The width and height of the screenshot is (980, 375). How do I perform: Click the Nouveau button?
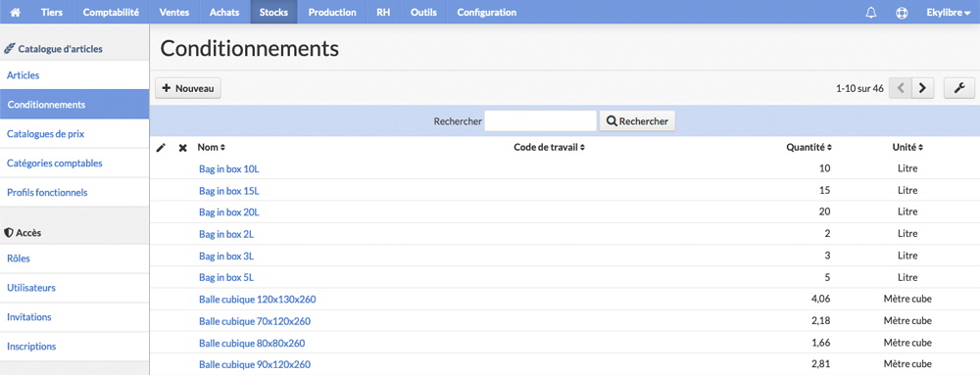(x=188, y=88)
